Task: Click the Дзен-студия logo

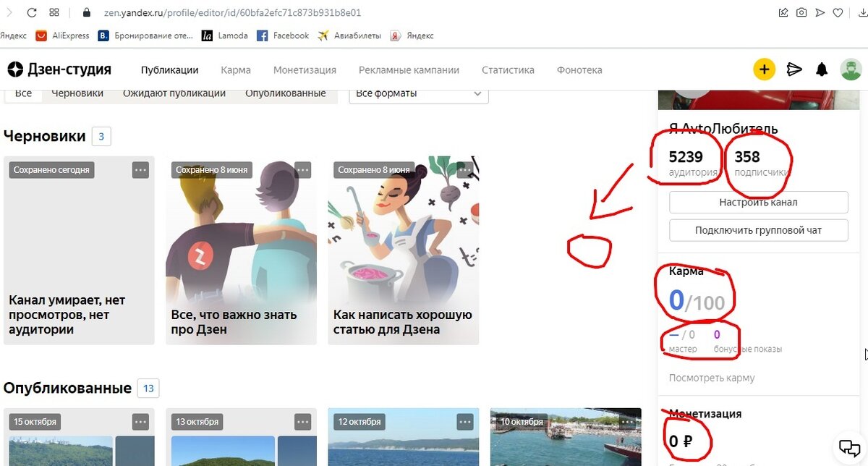Action: pyautogui.click(x=58, y=69)
